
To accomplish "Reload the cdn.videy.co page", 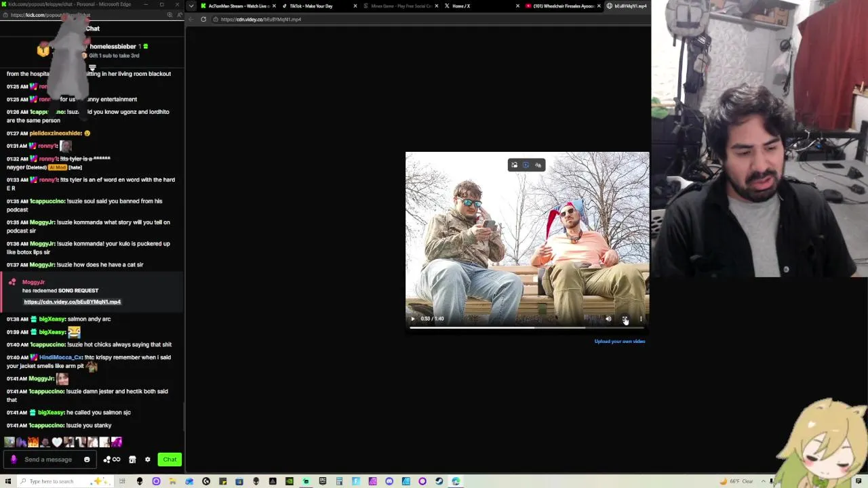I will [203, 19].
